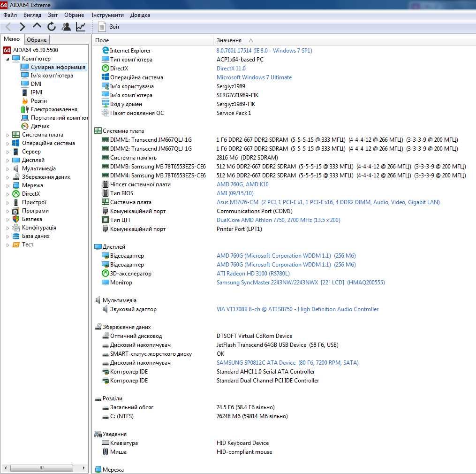Expand the DirectX tree node
Screen dimensions: 476x474
click(8, 194)
